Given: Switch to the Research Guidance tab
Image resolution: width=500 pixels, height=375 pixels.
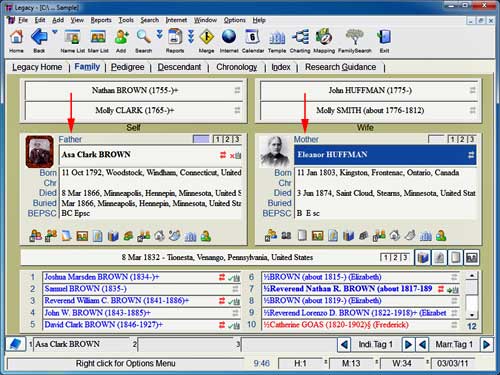Looking at the screenshot, I should coord(340,67).
